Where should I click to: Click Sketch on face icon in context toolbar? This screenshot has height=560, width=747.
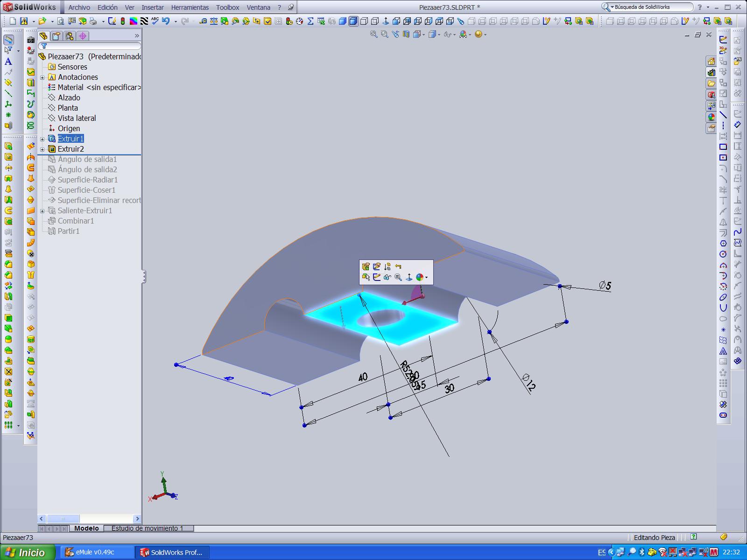(x=377, y=277)
